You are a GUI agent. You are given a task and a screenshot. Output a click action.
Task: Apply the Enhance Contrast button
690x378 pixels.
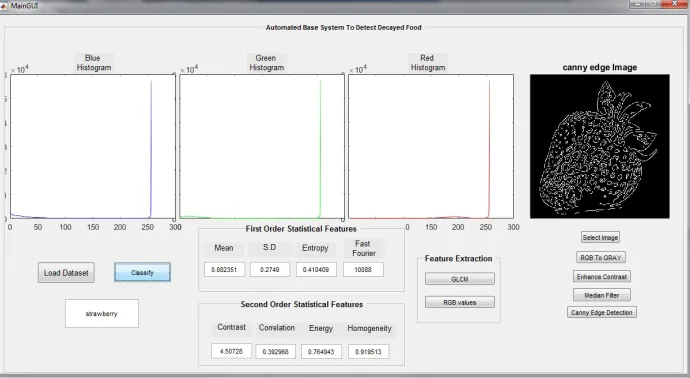click(602, 277)
